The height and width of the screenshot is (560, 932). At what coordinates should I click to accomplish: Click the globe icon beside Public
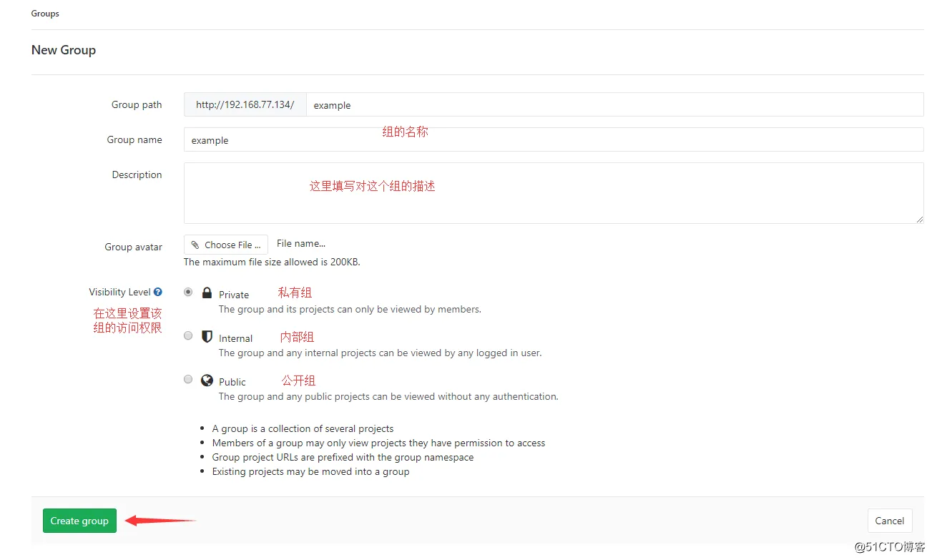pos(207,380)
